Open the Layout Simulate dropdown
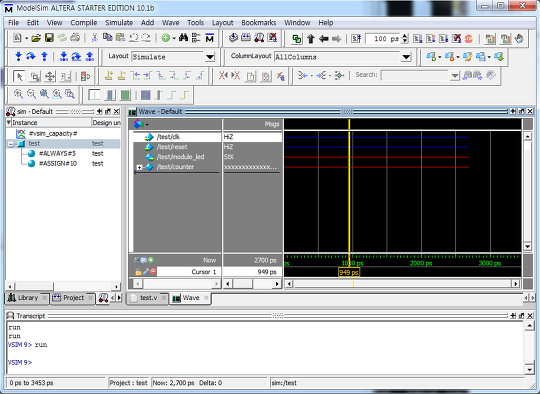The image size is (540, 394). 210,57
